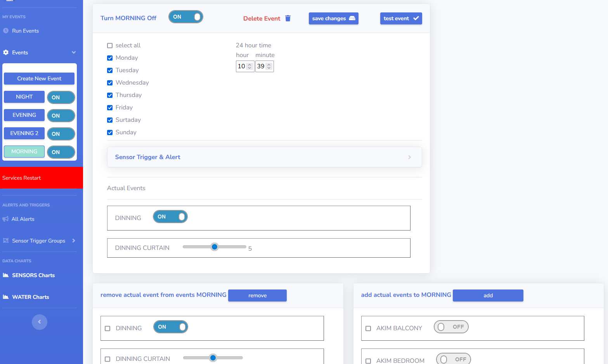
Task: Select the EVENING 2 event
Action: (x=24, y=133)
